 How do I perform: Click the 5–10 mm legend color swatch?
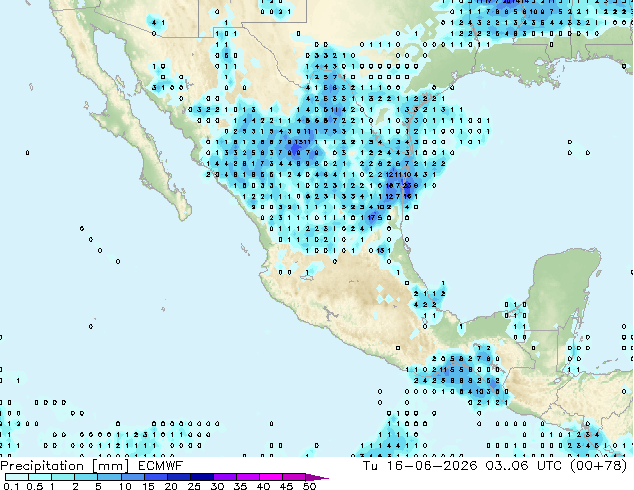[x=109, y=477]
